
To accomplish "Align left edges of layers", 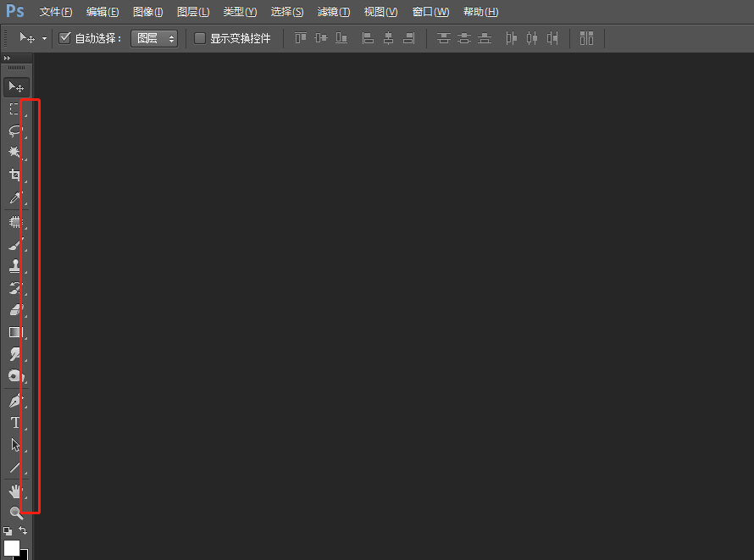I will point(368,38).
